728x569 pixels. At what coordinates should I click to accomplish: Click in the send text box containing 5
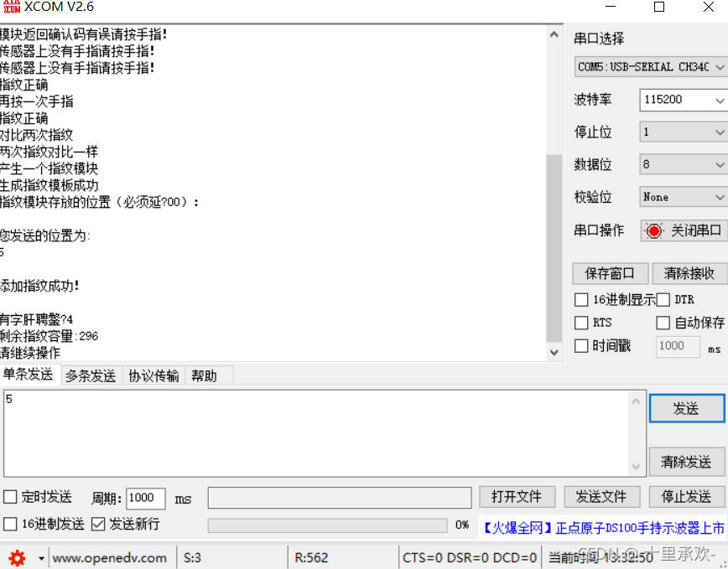tap(316, 433)
